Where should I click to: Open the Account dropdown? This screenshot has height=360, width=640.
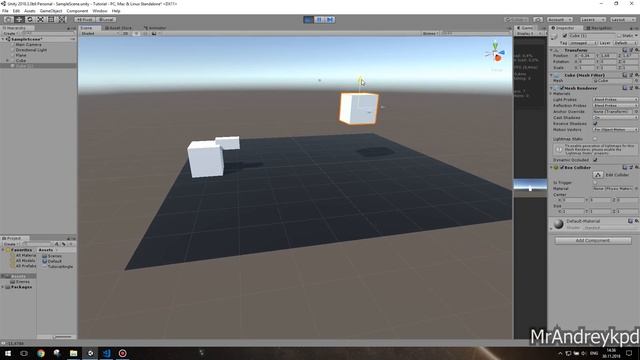click(559, 20)
